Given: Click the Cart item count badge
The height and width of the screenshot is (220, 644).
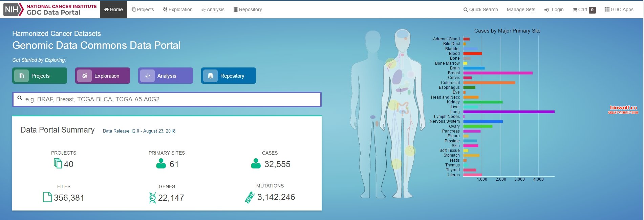Looking at the screenshot, I should [592, 10].
